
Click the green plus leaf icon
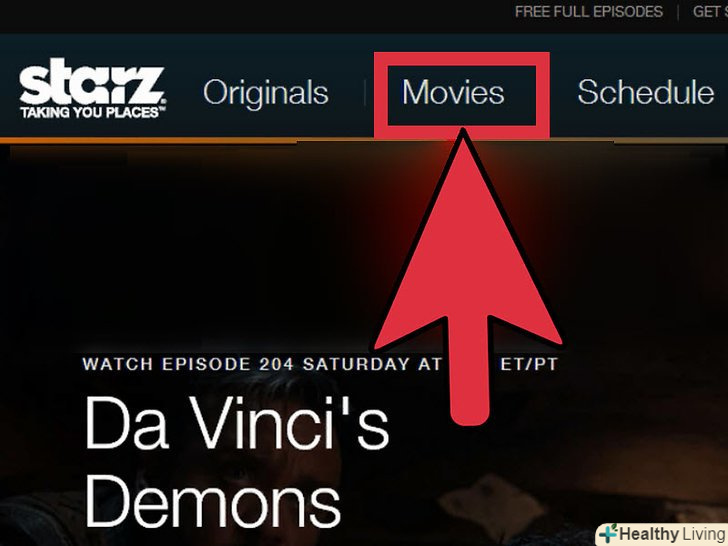[x=609, y=534]
